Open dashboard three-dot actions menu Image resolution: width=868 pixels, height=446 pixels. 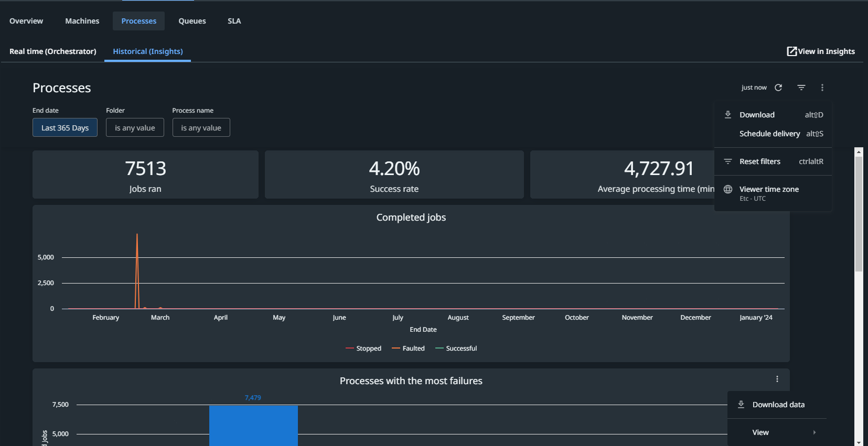point(822,88)
